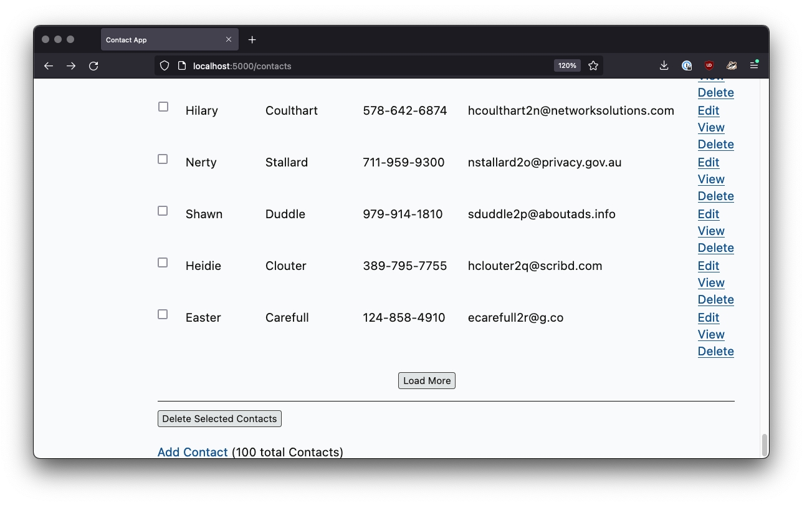Screen dimensions: 812x505
Task: Close the Contact App tab
Action: 229,40
